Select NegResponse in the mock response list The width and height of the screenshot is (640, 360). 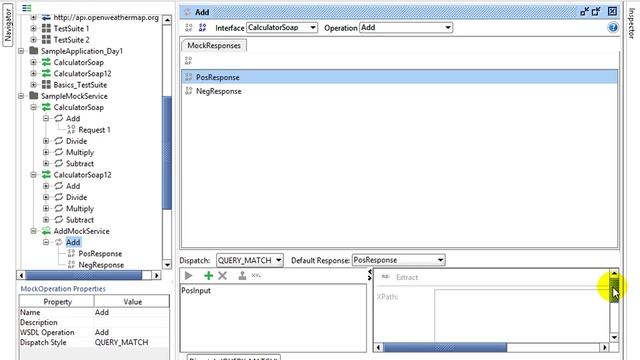(399, 91)
